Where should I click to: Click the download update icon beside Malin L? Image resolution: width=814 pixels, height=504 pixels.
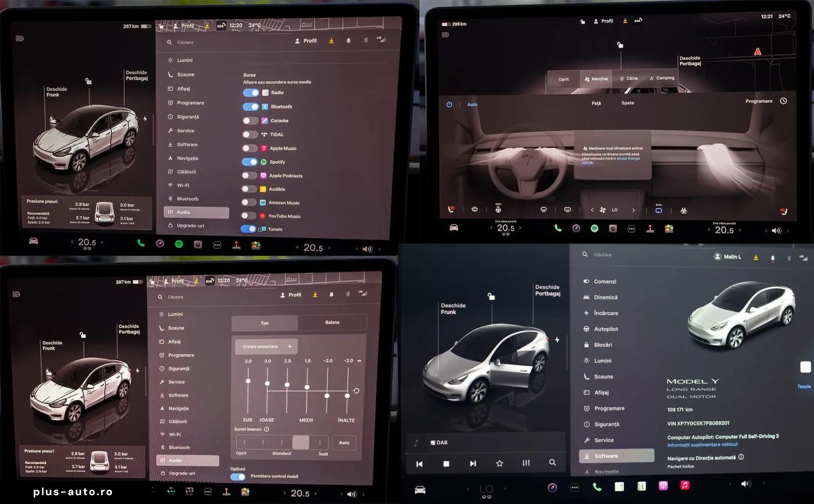coord(756,257)
